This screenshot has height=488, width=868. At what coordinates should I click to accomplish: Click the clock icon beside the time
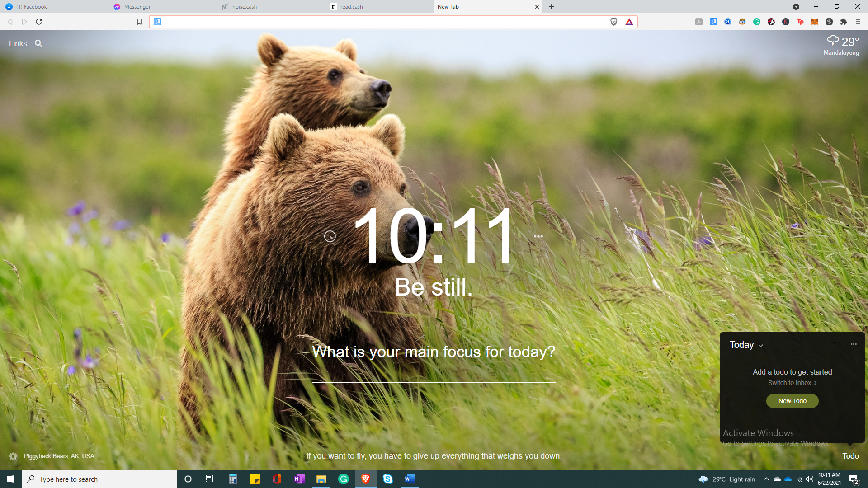(330, 236)
